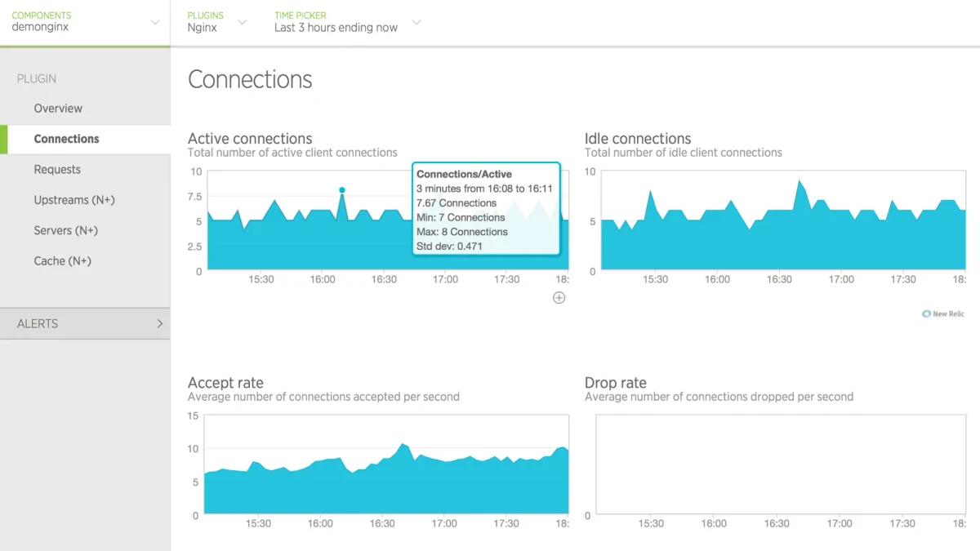Click the Idle connections chart title
This screenshot has height=551, width=980.
click(x=638, y=139)
